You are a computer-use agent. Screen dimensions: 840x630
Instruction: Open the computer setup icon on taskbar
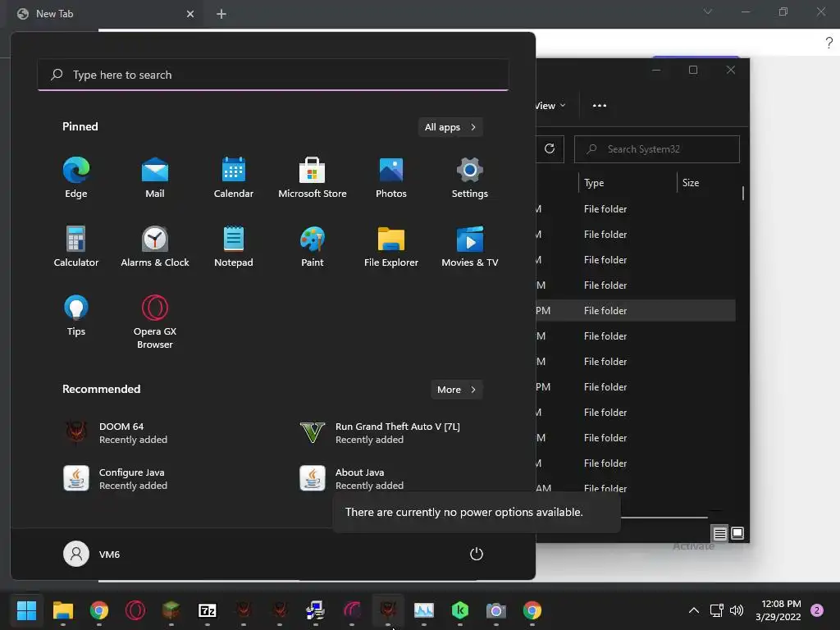coord(316,609)
